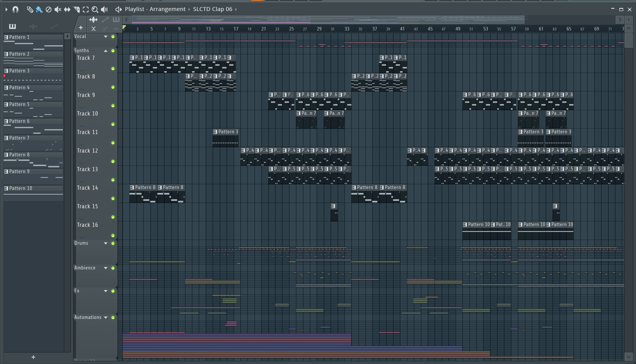Select the Playback speaker tool

(104, 9)
